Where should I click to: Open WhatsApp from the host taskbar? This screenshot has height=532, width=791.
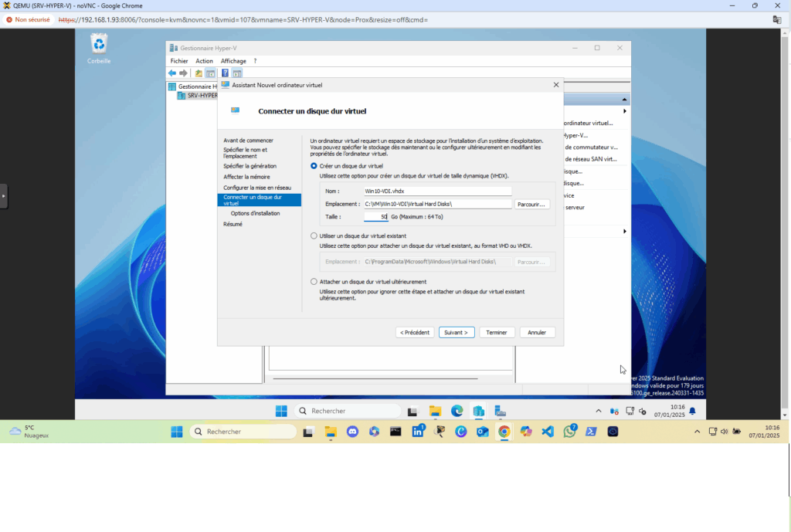pos(570,431)
